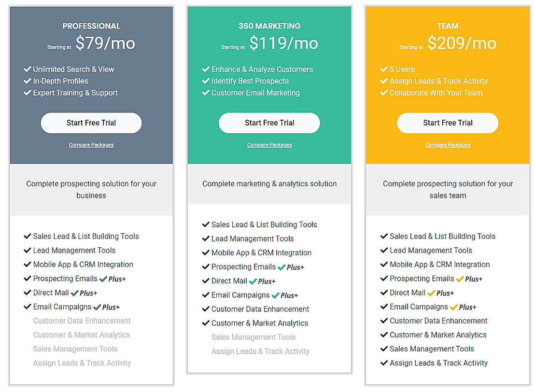Screen dimensions: 535x392
Task: Click the checkmark beside Collaborate With Your Team
Action: [384, 93]
